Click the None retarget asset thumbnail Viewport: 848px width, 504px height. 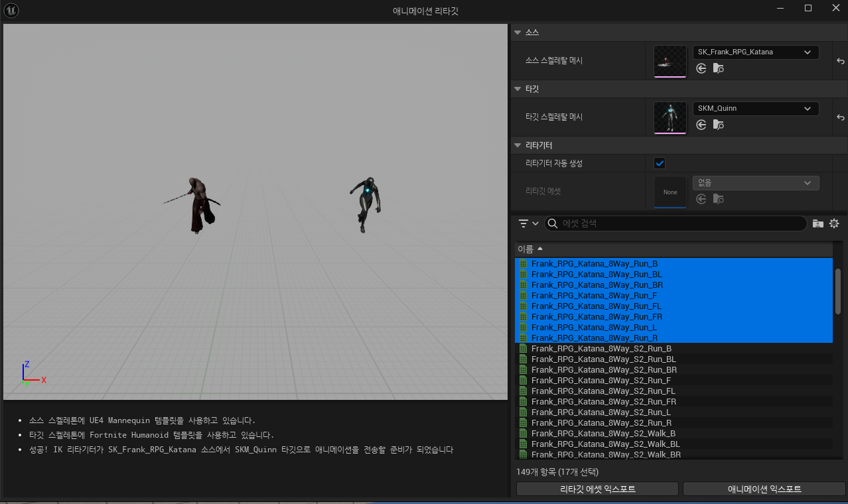pos(670,192)
